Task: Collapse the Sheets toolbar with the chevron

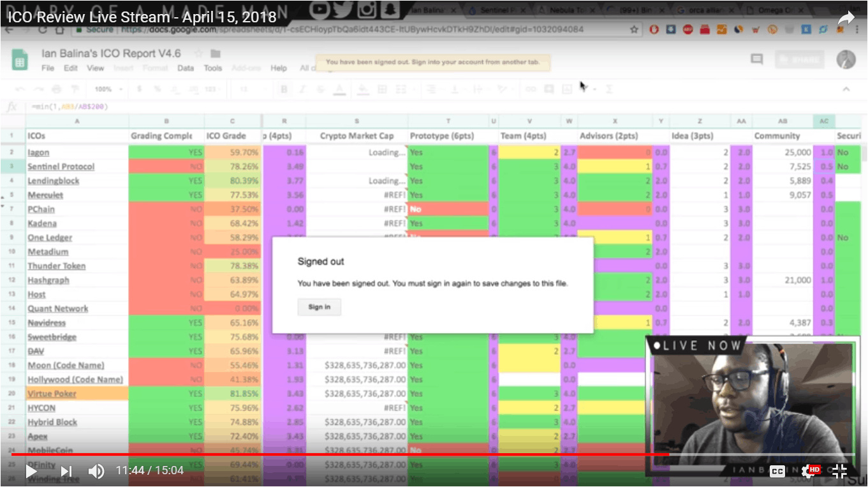Action: coord(846,89)
